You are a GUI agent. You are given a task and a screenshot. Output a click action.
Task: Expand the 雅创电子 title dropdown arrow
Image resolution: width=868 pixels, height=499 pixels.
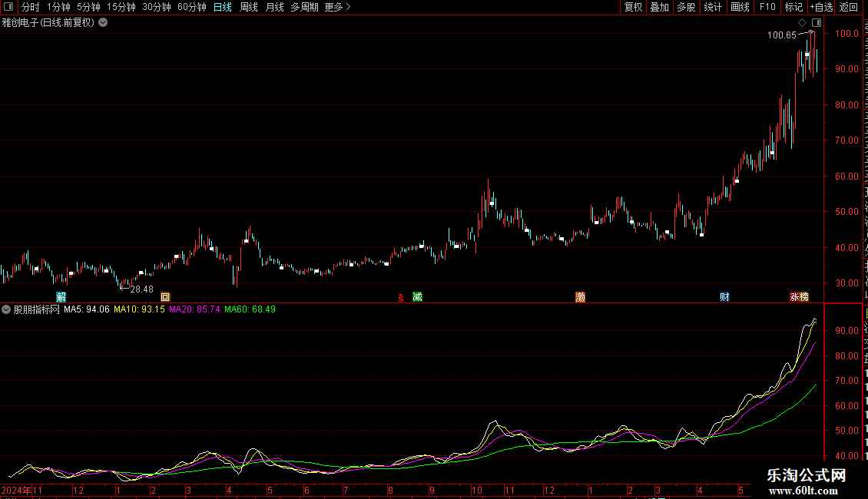click(x=103, y=23)
